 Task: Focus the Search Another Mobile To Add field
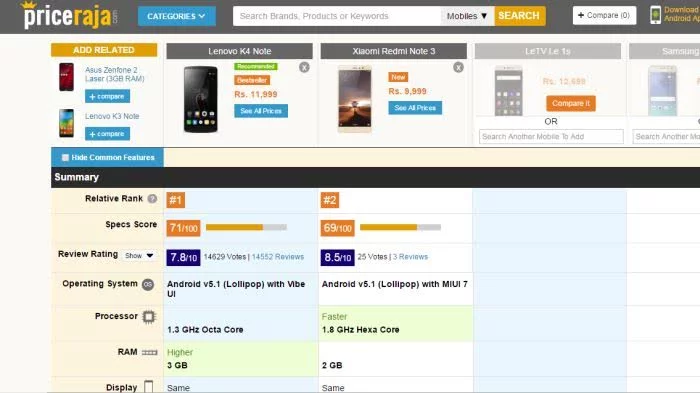(551, 137)
